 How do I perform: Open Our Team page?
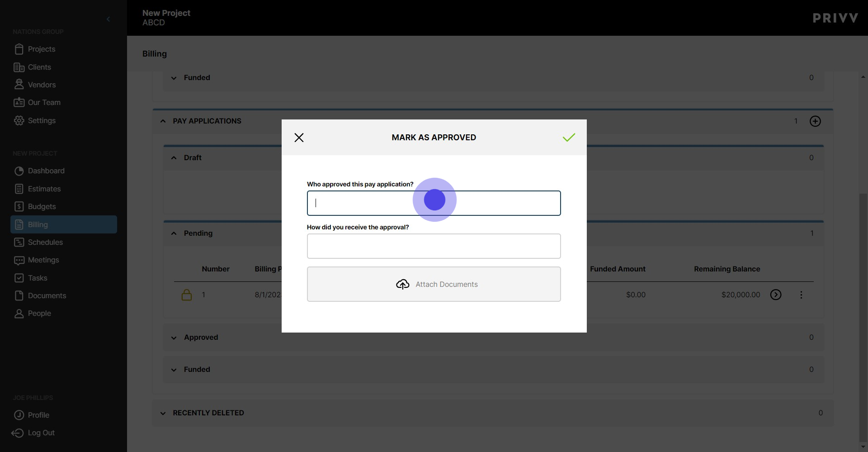pos(44,102)
